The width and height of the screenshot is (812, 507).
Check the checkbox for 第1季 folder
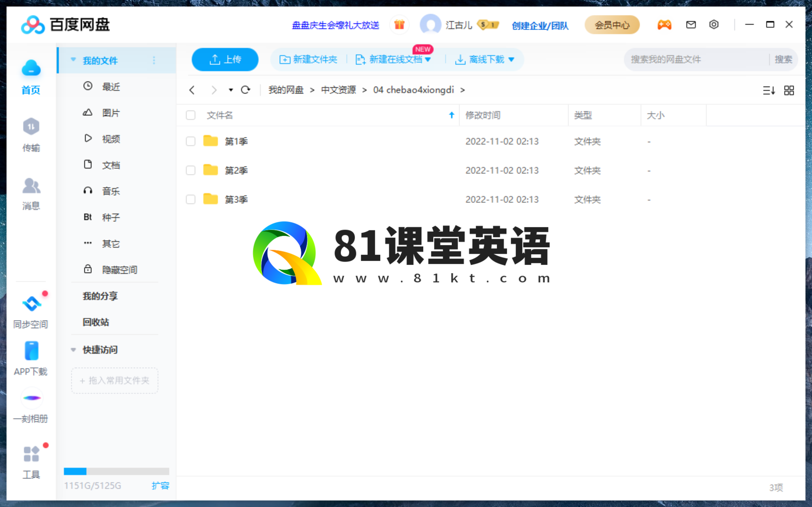[191, 141]
